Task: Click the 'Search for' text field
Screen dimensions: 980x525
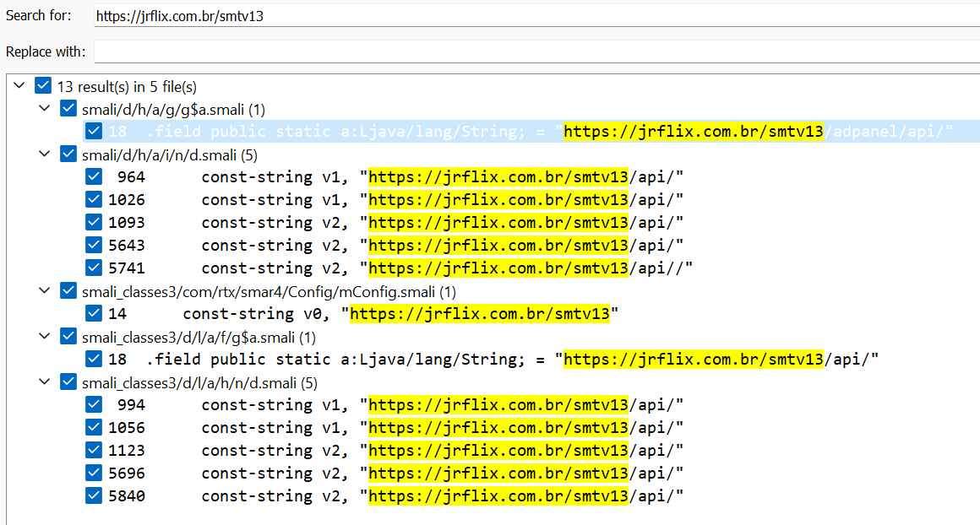Action: 532,15
